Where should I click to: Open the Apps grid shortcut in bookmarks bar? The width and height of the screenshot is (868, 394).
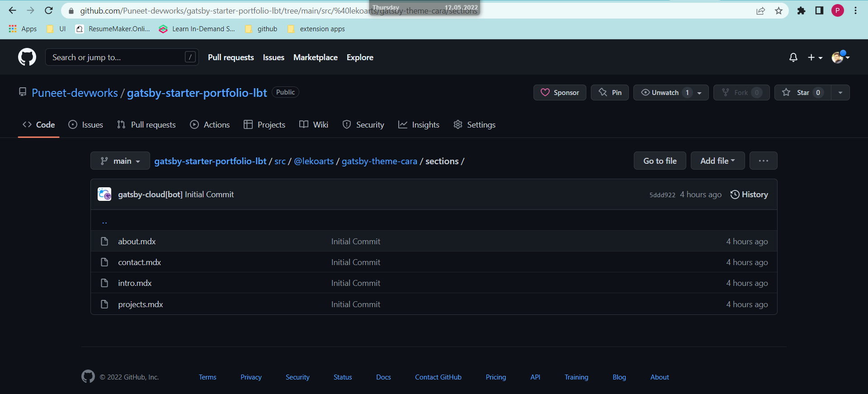[x=23, y=29]
